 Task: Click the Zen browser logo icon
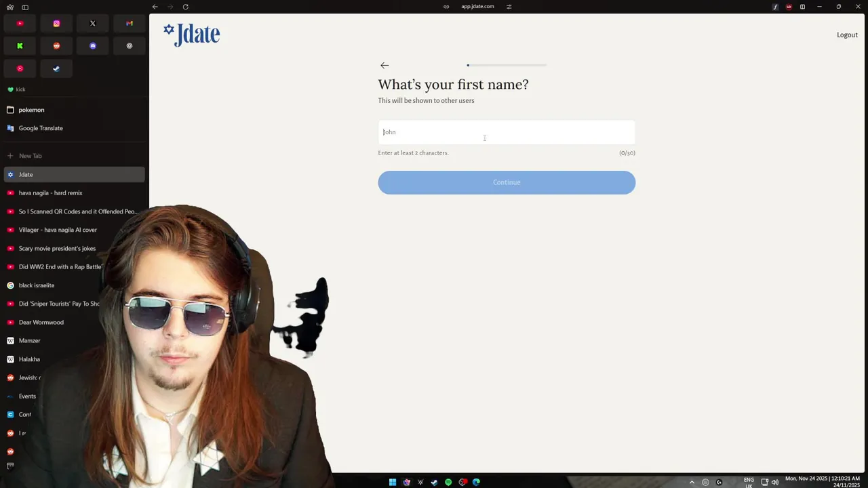[9, 7]
